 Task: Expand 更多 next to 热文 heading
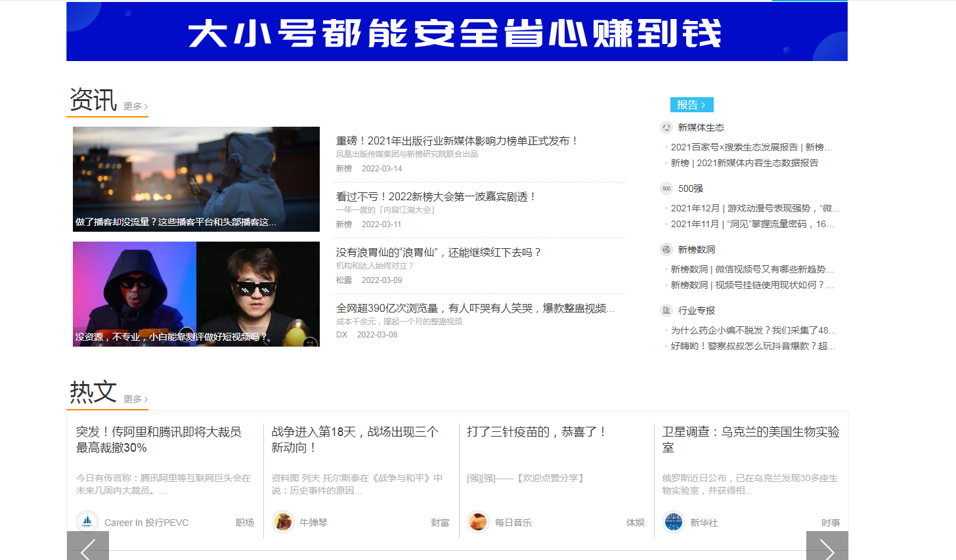[135, 399]
